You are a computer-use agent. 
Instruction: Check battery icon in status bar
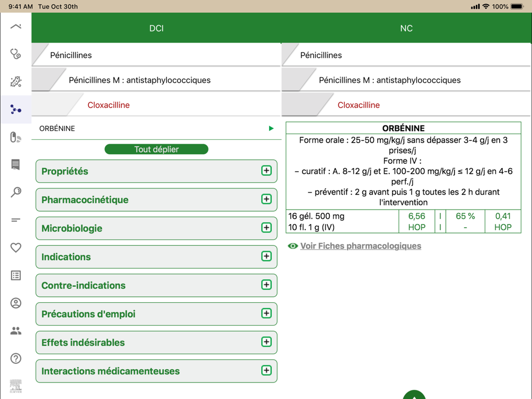[x=518, y=6]
